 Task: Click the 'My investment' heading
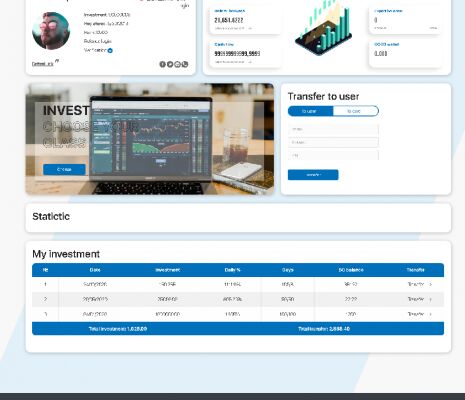click(66, 254)
